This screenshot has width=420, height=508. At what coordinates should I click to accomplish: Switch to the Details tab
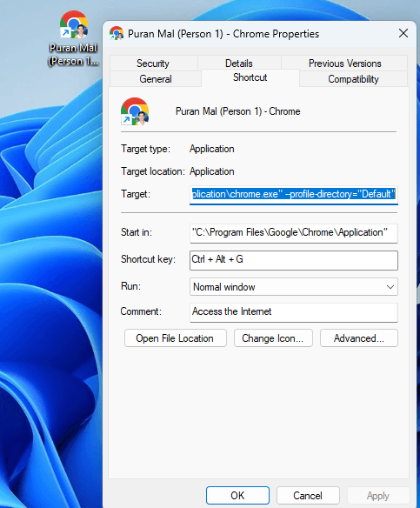coord(239,63)
